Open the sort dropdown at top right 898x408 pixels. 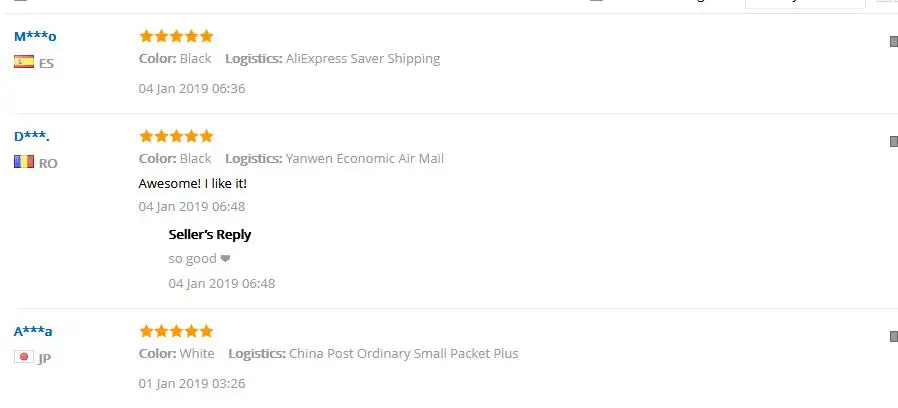804,2
